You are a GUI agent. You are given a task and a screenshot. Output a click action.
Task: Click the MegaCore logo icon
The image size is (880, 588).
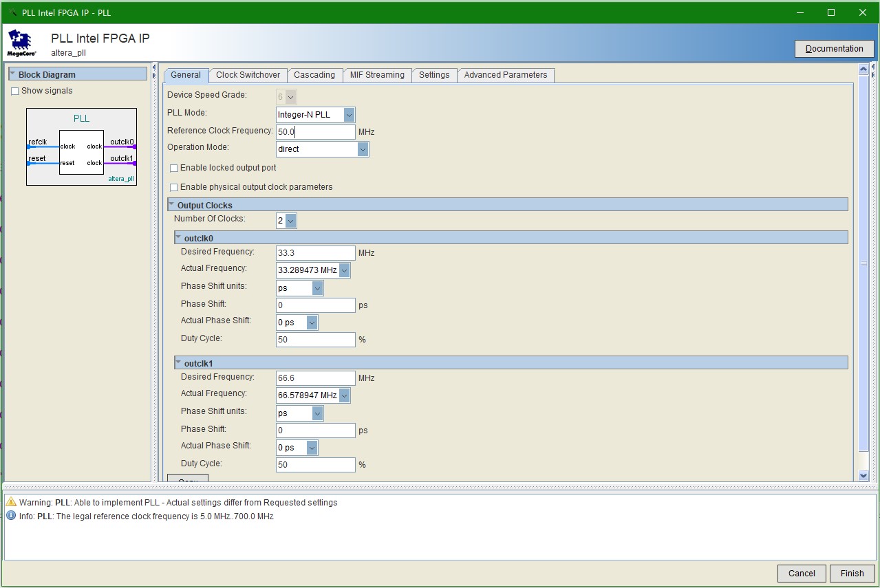pos(21,43)
